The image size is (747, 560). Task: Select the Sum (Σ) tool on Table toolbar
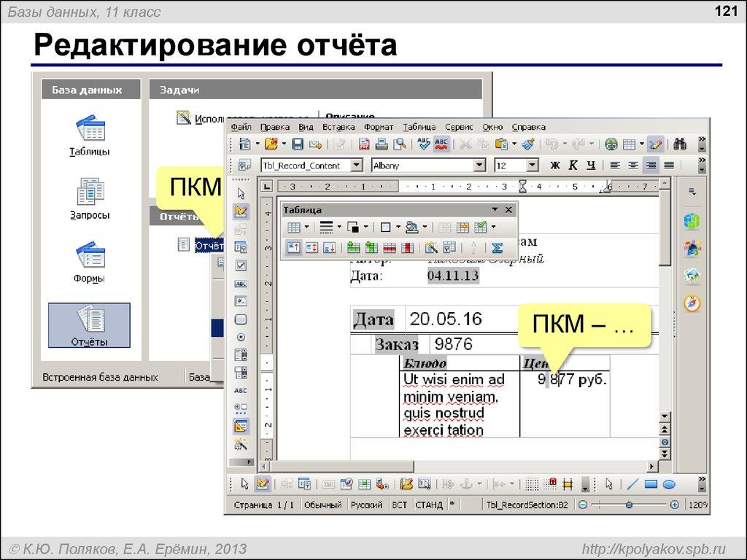(497, 248)
